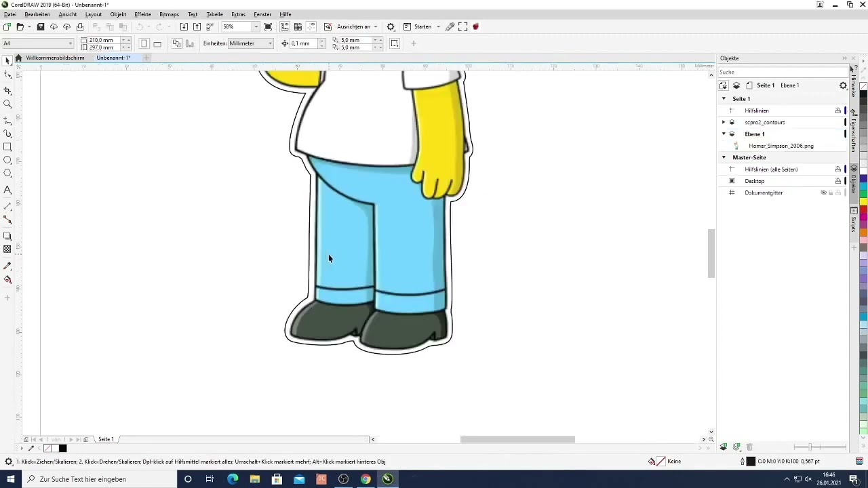Select the Drop Shadow tool
868x488 pixels.
[x=7, y=236]
